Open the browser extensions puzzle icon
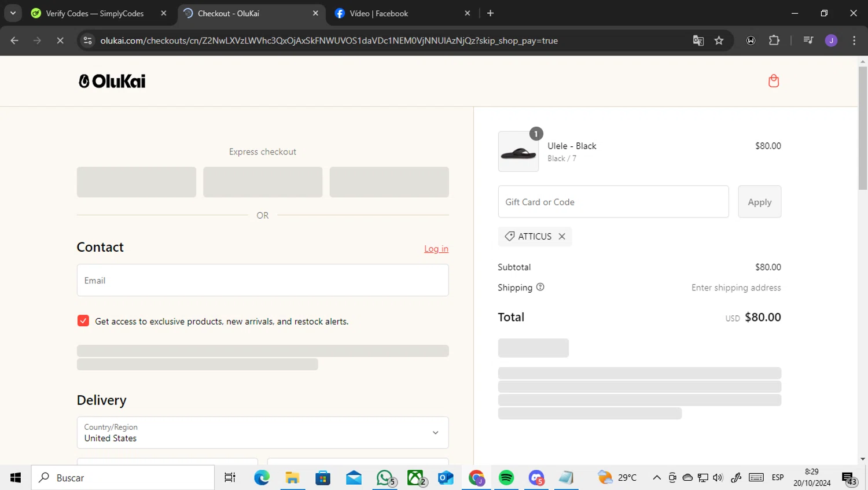Viewport: 868px width, 490px height. click(x=774, y=40)
